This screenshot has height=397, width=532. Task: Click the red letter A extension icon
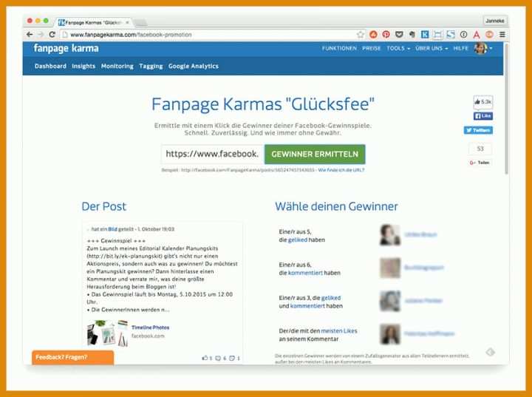point(477,35)
